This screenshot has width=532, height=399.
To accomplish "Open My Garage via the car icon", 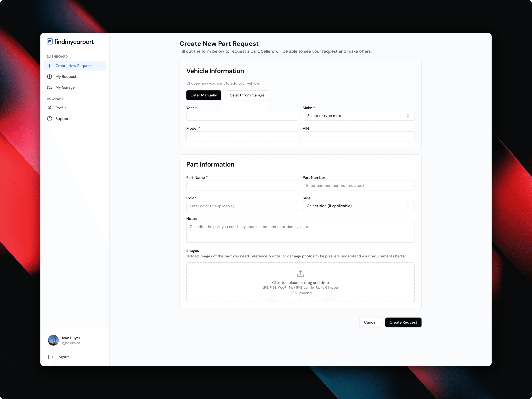I will pyautogui.click(x=50, y=87).
